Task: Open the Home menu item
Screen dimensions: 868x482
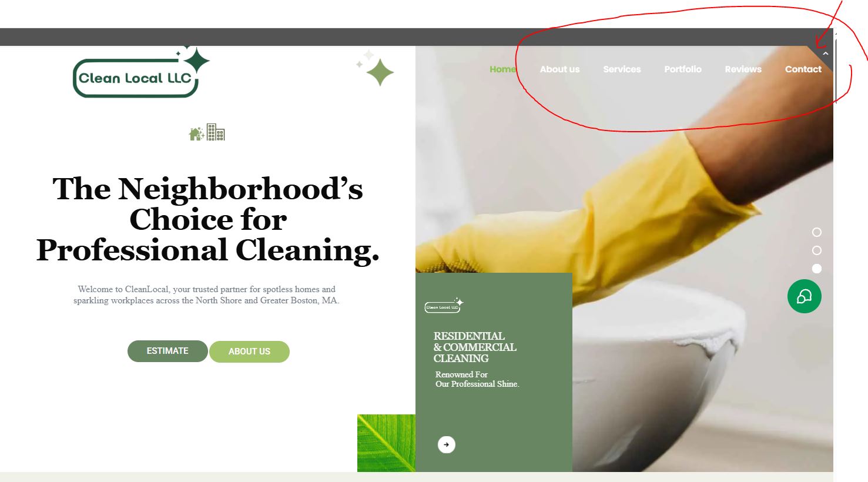Action: point(502,69)
